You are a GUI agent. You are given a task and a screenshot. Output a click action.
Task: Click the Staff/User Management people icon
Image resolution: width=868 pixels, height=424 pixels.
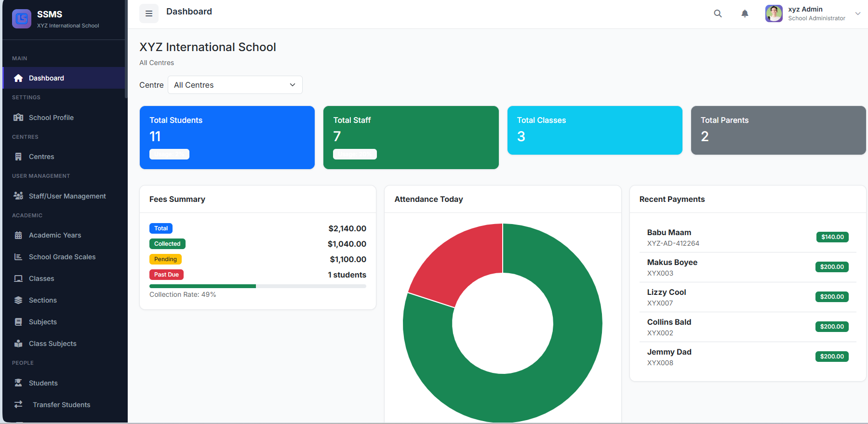(x=18, y=196)
